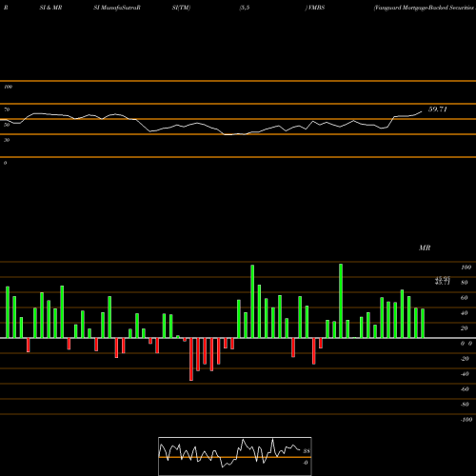This screenshot has height=476, width=476.
Task: Click the 59.71 RSI value label
Action: coord(438,109)
